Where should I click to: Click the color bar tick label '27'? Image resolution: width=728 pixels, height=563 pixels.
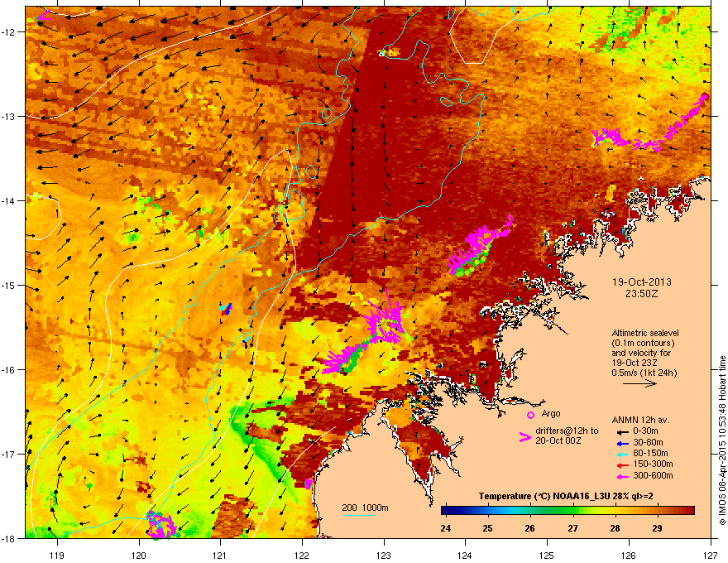pyautogui.click(x=572, y=528)
